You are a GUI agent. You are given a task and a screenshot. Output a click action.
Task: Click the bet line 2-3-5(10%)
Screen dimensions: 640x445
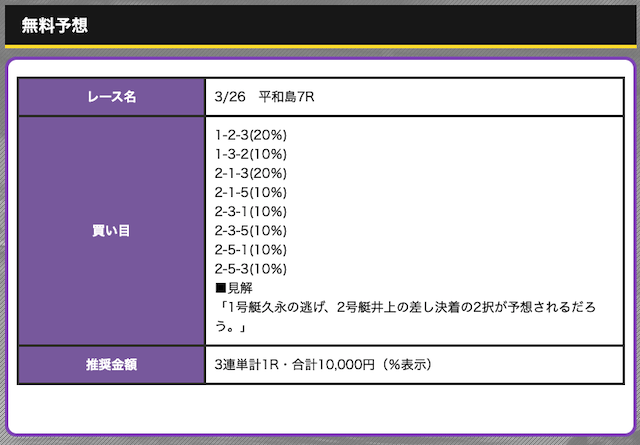click(251, 231)
